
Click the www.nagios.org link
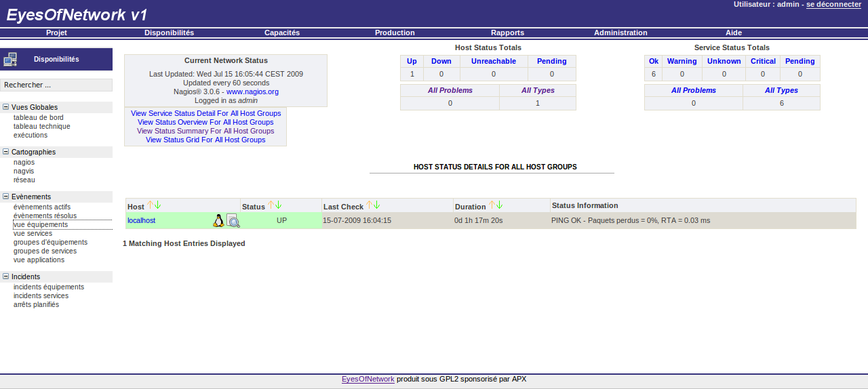point(252,91)
